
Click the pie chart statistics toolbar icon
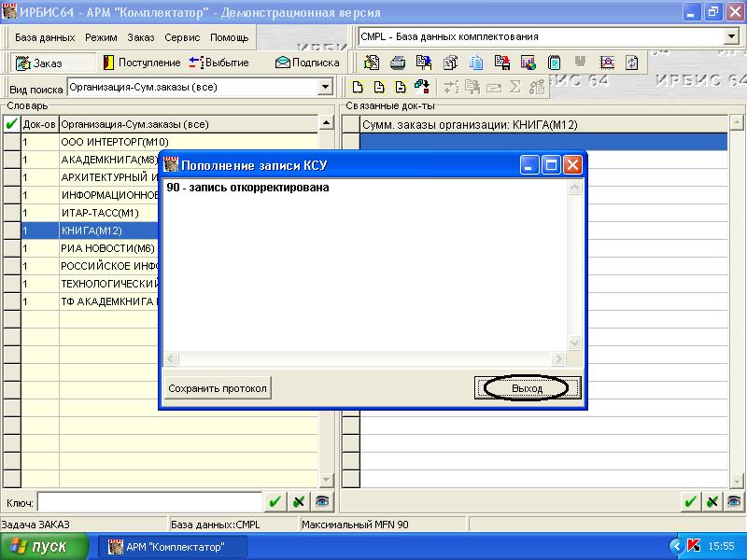pos(529,63)
